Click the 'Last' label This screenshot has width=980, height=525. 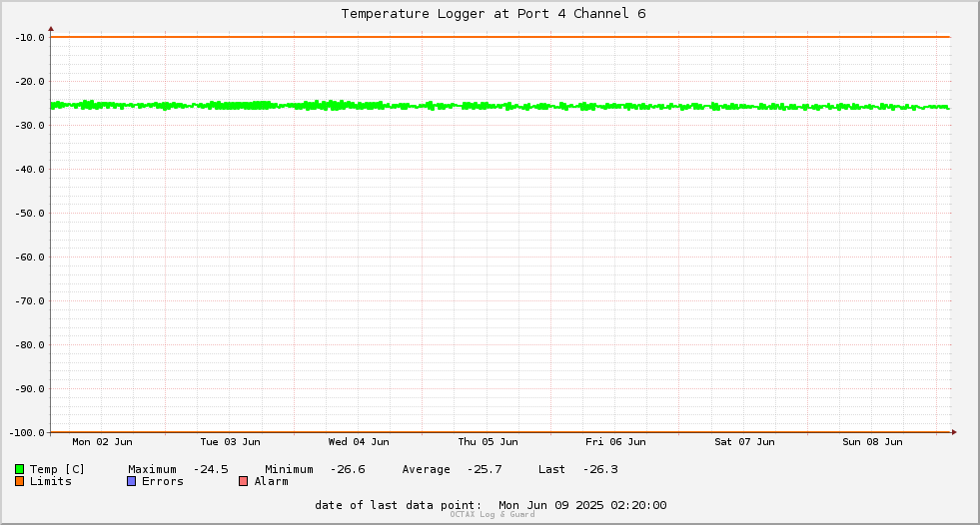coord(551,469)
